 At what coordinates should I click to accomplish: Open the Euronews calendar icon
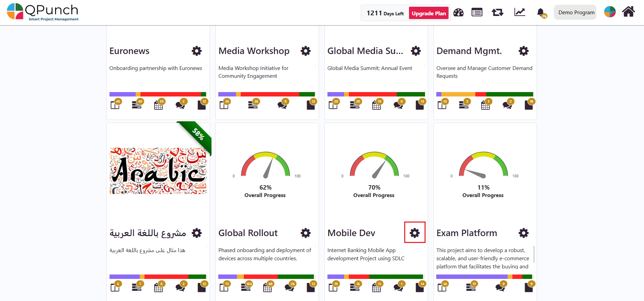coord(158,105)
